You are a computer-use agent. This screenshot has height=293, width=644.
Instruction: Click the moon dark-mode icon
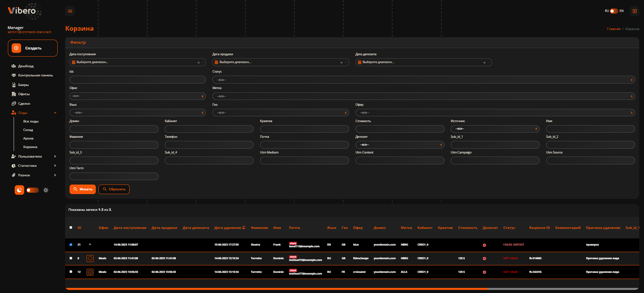click(x=19, y=190)
